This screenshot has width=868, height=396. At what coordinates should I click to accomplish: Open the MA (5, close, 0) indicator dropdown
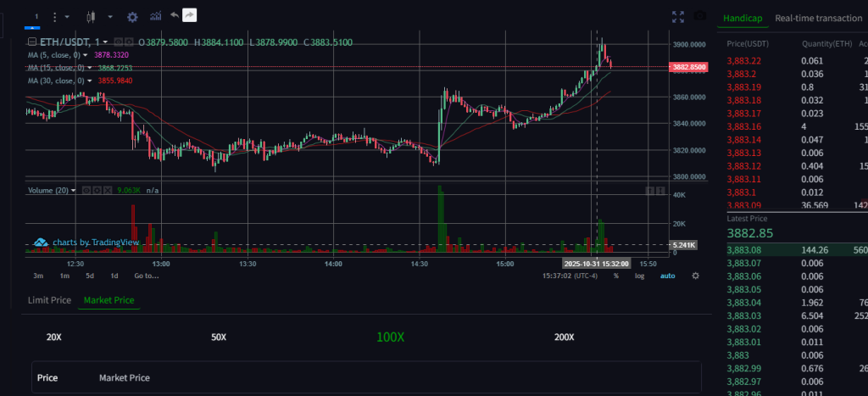coord(86,54)
